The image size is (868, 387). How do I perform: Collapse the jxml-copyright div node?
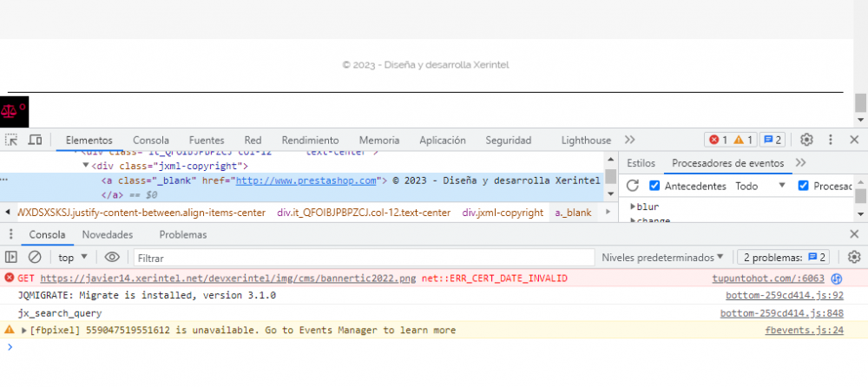(x=86, y=166)
